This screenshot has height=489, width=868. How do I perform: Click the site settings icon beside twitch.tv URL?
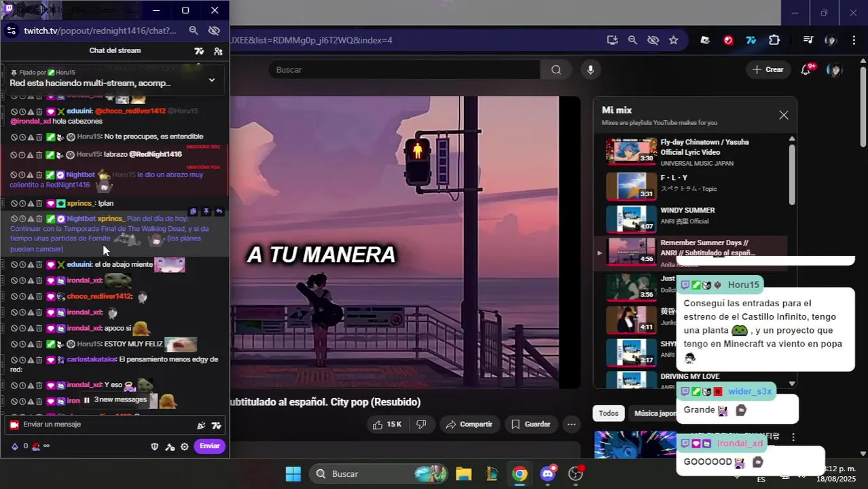11,31
